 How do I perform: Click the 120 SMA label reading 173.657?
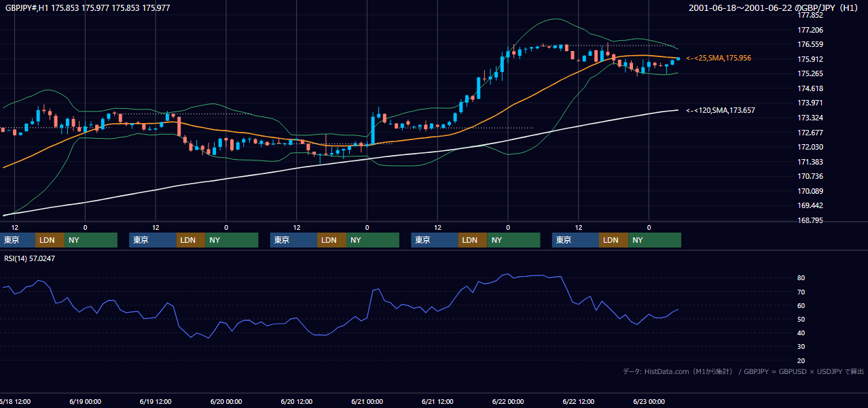(x=721, y=110)
